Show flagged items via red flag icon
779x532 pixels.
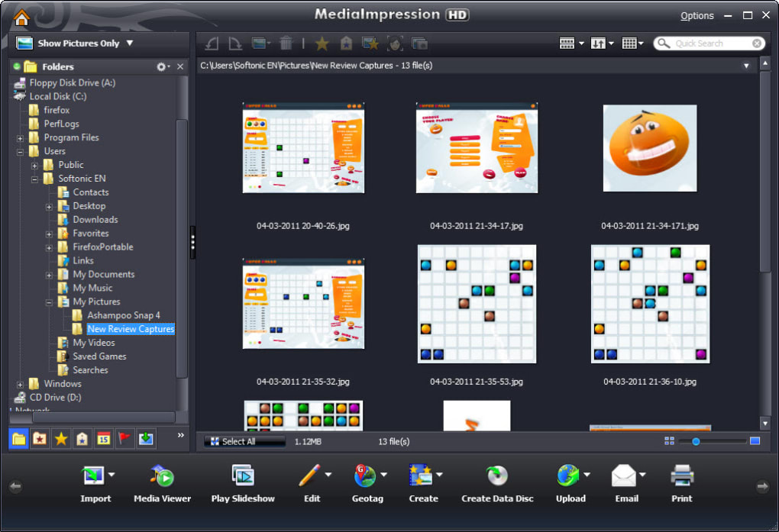tap(124, 439)
